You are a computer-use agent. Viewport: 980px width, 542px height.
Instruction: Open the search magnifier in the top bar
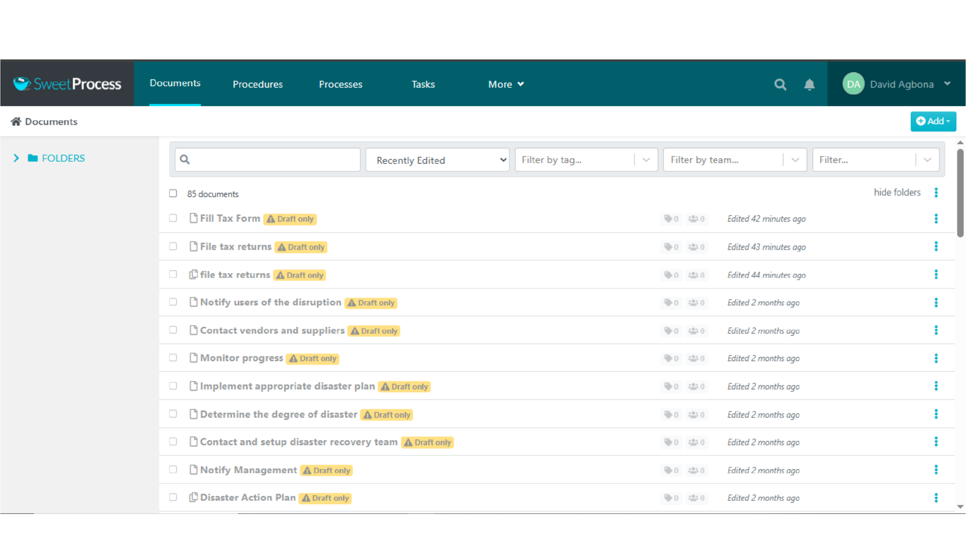pos(780,85)
